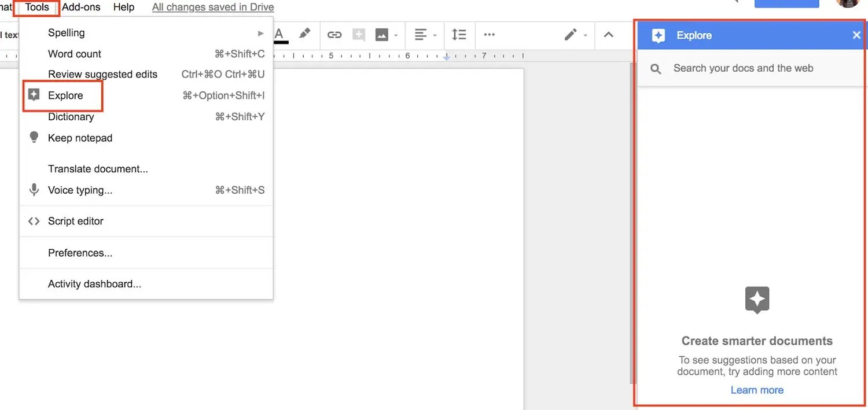Image resolution: width=868 pixels, height=410 pixels.
Task: Insert a link using the link icon
Action: pos(334,35)
